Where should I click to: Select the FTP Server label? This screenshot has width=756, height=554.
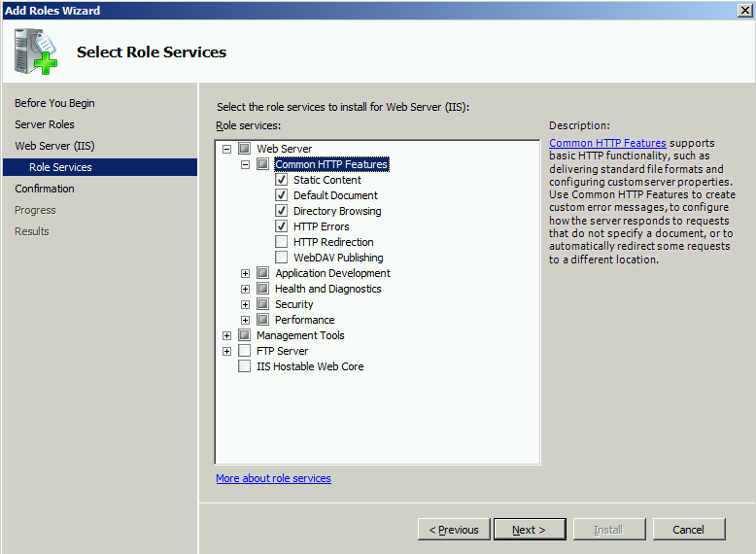[282, 351]
